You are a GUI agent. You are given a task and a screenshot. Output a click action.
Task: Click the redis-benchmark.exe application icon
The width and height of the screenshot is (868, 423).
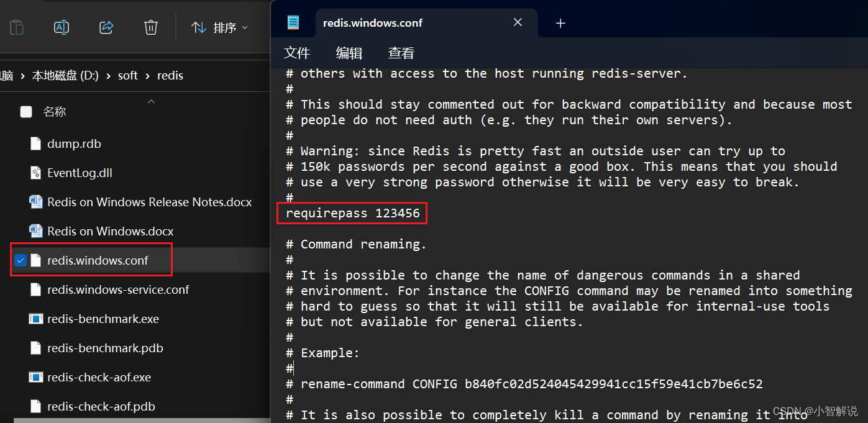[x=37, y=319]
